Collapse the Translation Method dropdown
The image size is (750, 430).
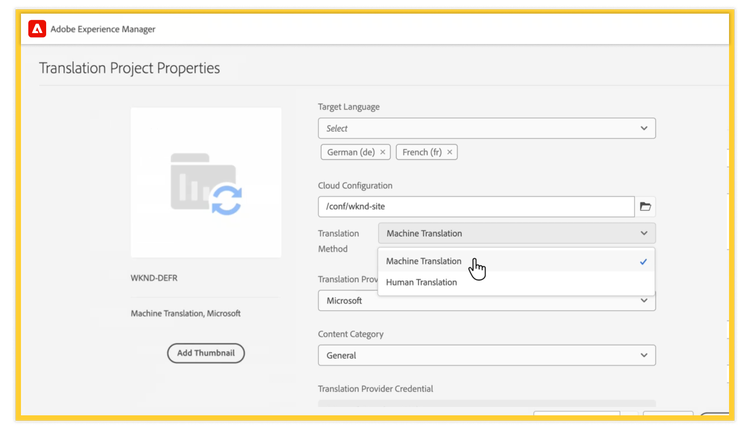click(x=643, y=233)
